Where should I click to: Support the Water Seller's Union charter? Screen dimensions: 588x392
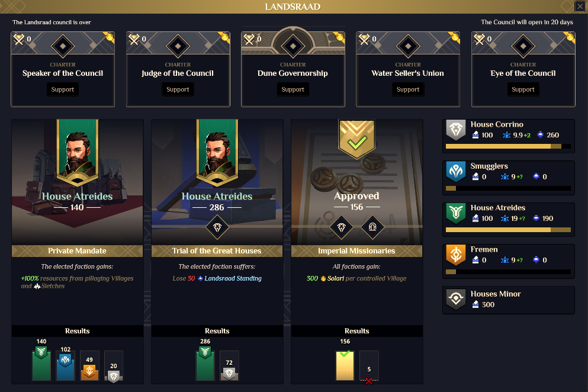point(408,89)
